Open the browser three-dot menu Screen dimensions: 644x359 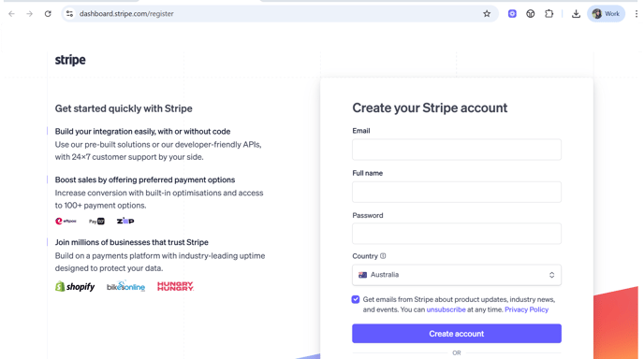(637, 13)
